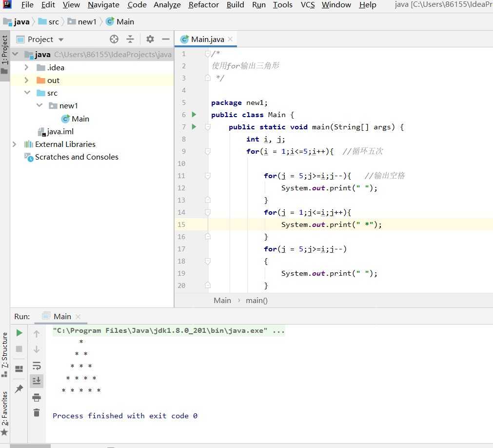Open the View menu

tap(71, 5)
